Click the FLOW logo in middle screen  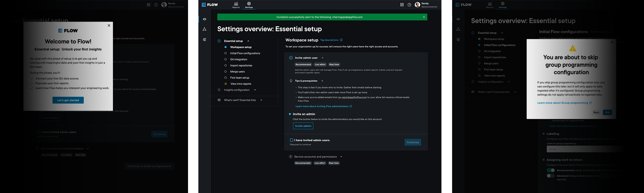210,5
